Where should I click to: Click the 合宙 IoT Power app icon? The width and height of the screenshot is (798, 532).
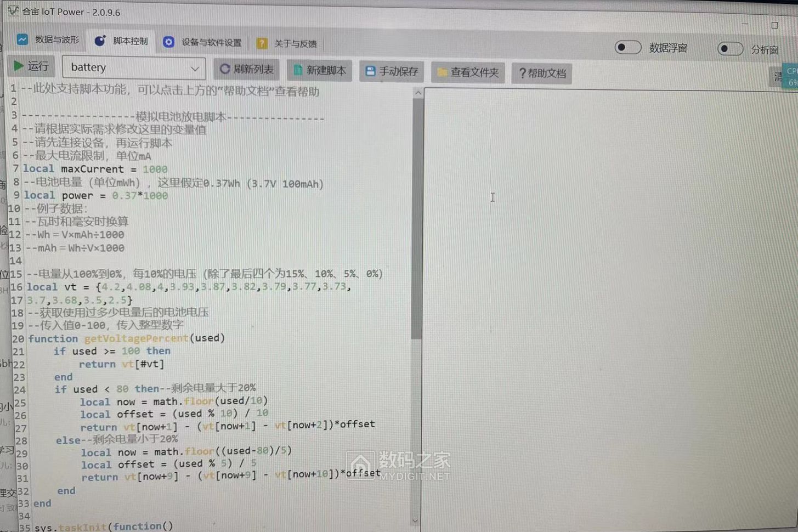pos(12,10)
